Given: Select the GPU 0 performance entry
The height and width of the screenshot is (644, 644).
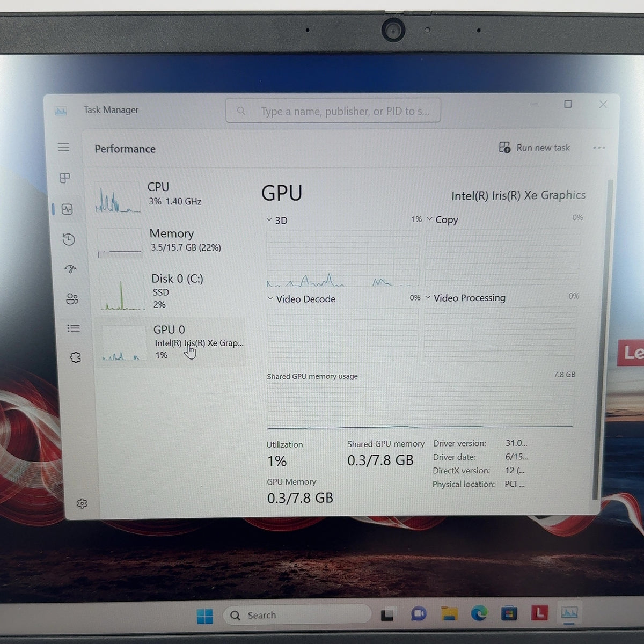Looking at the screenshot, I should (172, 342).
